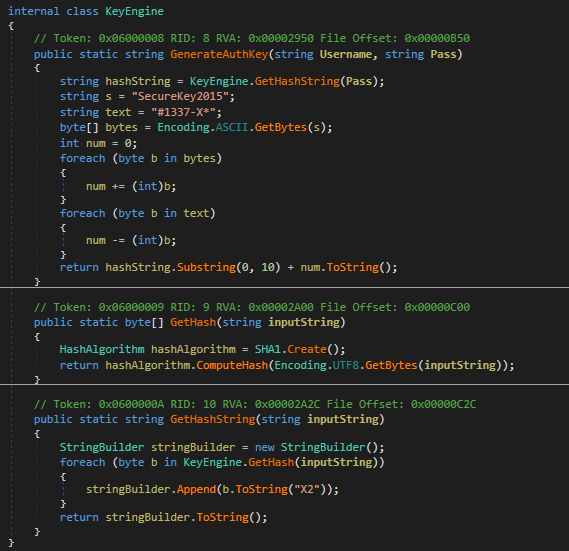Click the File Offset 0x00000C2C value
569x551 pixels.
tap(443, 404)
